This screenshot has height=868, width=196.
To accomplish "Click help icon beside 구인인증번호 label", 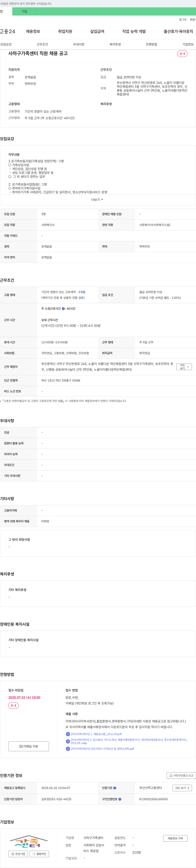I will click(120, 799).
